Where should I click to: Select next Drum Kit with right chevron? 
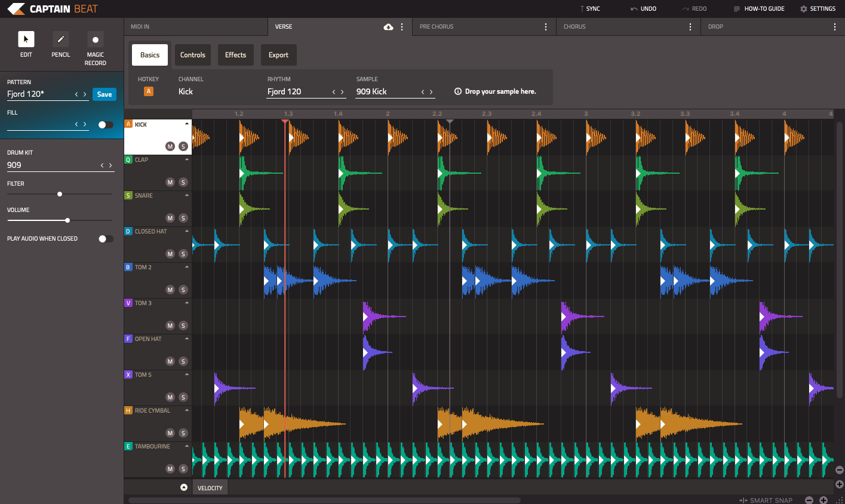pyautogui.click(x=110, y=165)
